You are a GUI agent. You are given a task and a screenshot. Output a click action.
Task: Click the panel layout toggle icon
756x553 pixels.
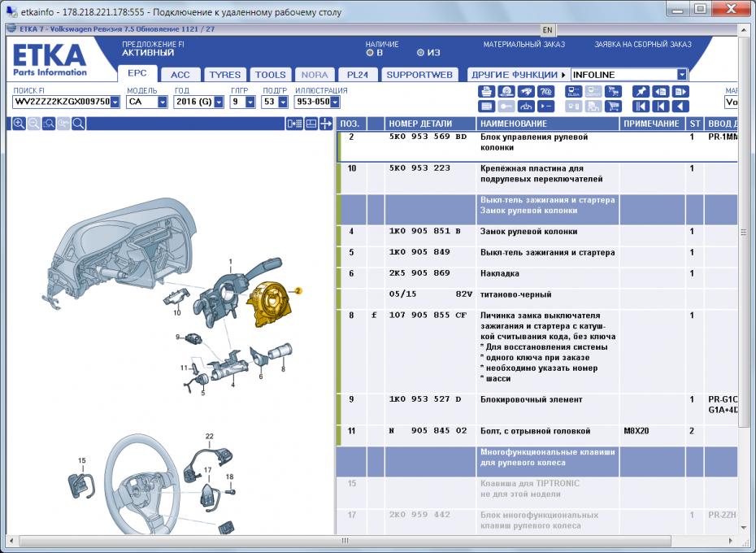[x=311, y=124]
